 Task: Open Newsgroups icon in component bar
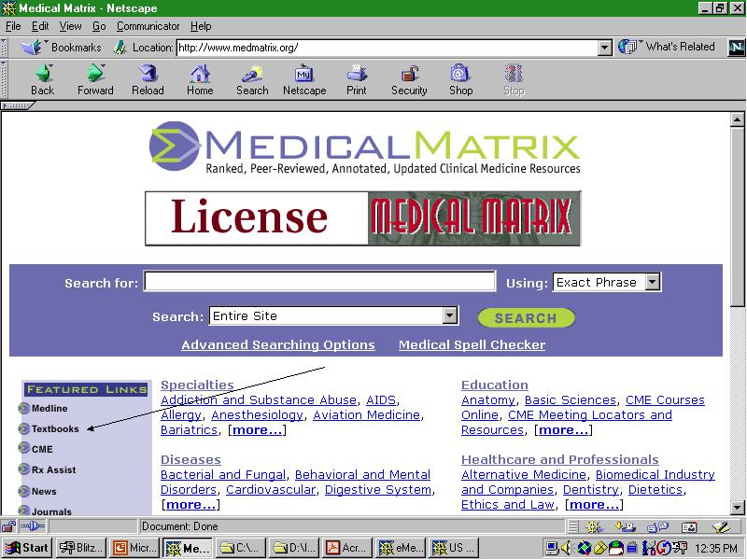point(657,526)
